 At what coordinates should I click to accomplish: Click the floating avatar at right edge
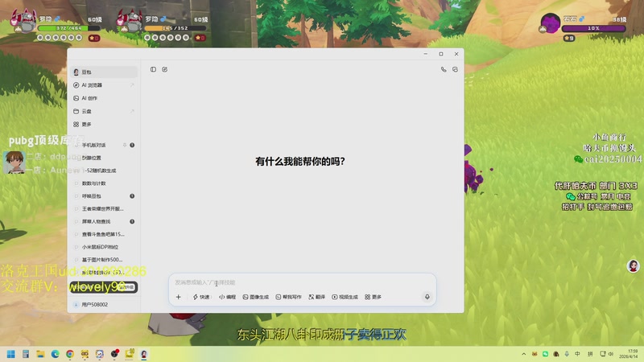click(634, 266)
